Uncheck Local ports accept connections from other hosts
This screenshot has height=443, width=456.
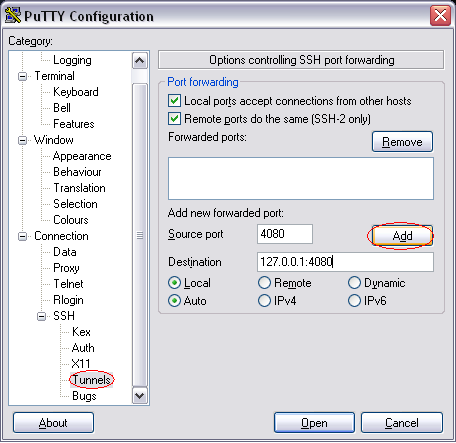174,101
